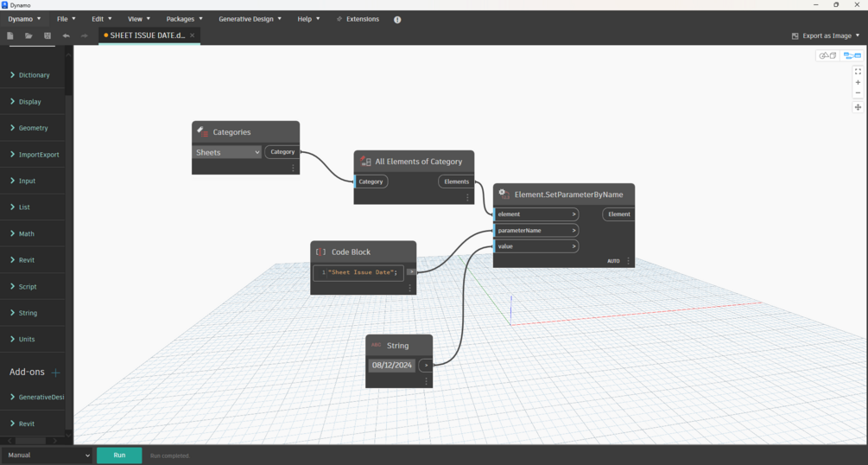Screen dimensions: 868x465
Task: Click the All Elements of Category node icon
Action: 365,162
